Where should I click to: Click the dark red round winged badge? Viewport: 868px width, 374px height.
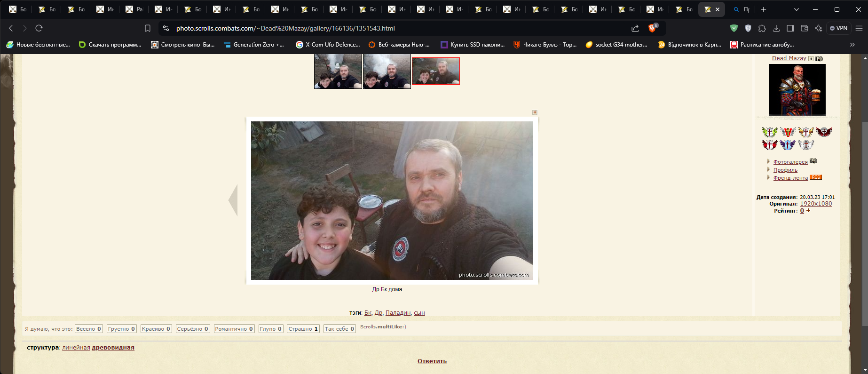pyautogui.click(x=824, y=132)
